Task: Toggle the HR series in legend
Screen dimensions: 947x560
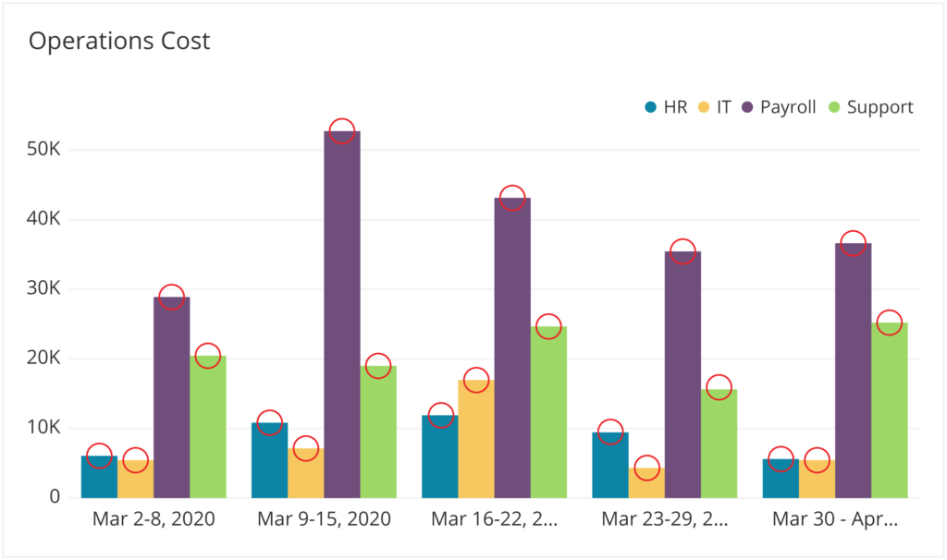Action: pyautogui.click(x=666, y=107)
